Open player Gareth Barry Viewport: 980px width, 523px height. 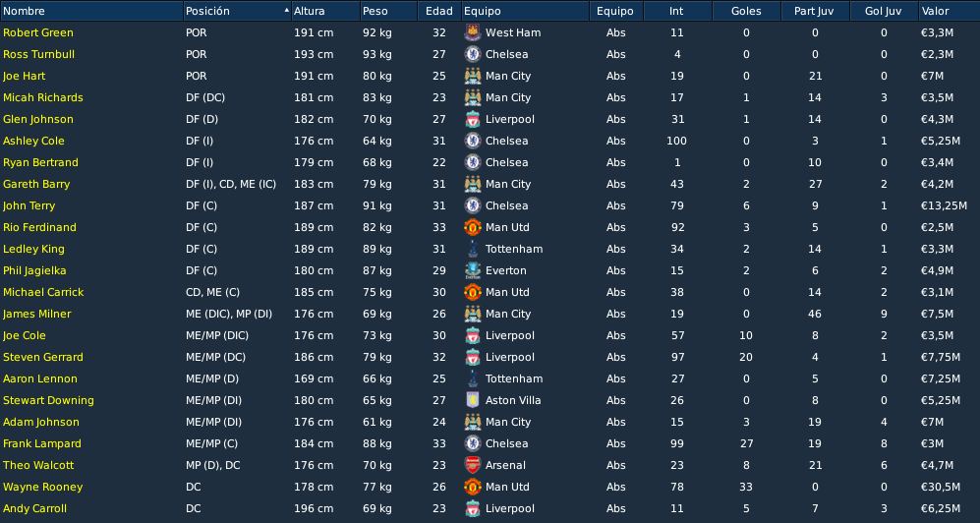click(x=36, y=185)
